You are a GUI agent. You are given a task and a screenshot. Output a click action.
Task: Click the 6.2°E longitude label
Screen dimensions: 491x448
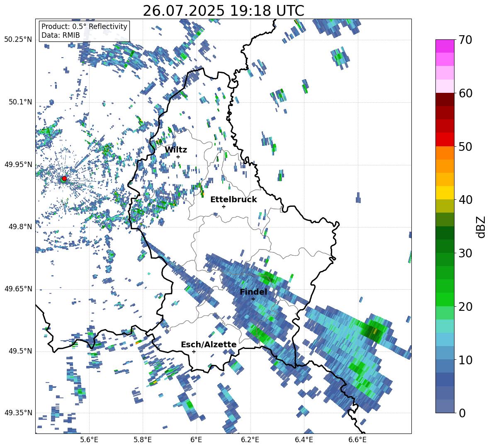[250, 440]
